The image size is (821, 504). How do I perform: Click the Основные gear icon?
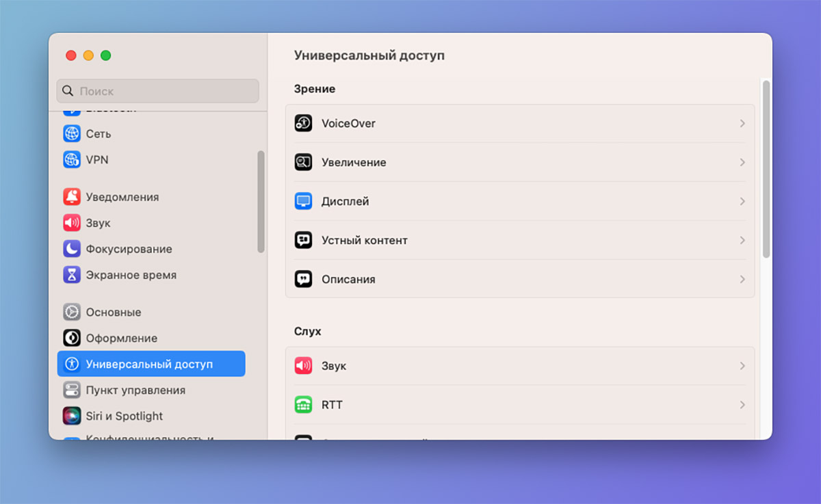pos(72,312)
